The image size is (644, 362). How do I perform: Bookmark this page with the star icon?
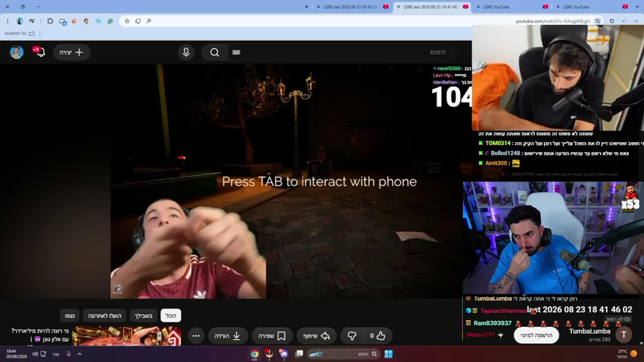[127, 21]
